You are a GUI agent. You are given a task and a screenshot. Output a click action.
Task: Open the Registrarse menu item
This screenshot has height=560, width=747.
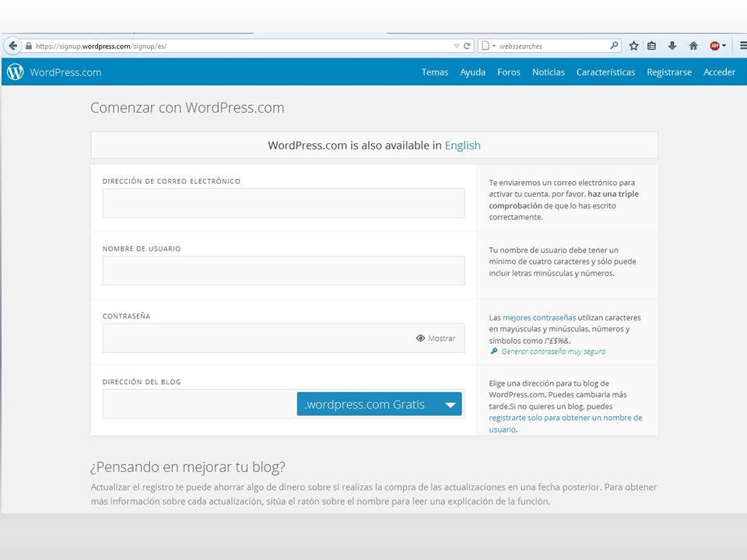(x=669, y=72)
